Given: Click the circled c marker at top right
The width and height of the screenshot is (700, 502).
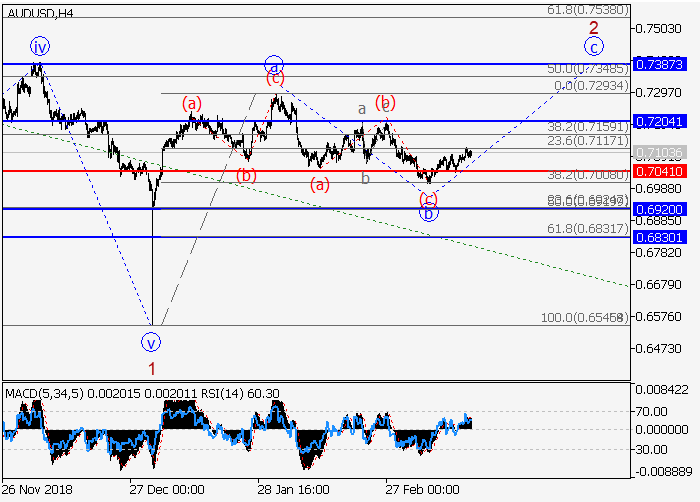Looking at the screenshot, I should point(594,46).
